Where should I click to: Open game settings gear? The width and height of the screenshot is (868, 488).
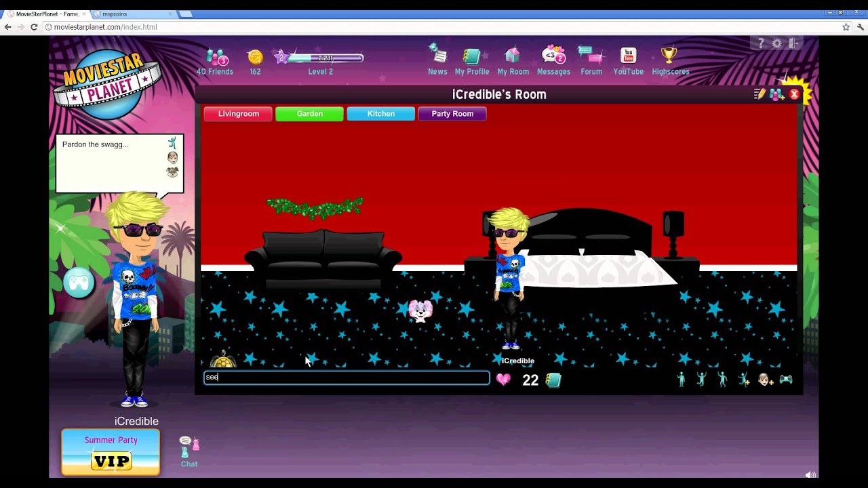777,43
